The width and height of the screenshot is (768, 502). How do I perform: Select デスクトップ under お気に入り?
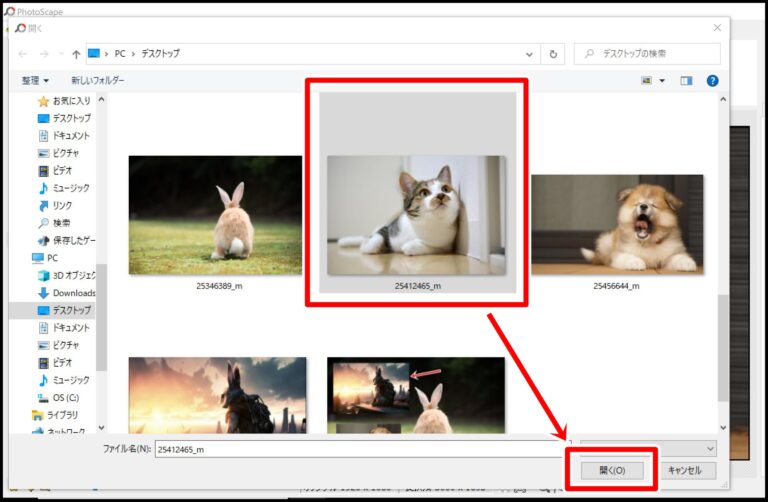tap(64, 118)
